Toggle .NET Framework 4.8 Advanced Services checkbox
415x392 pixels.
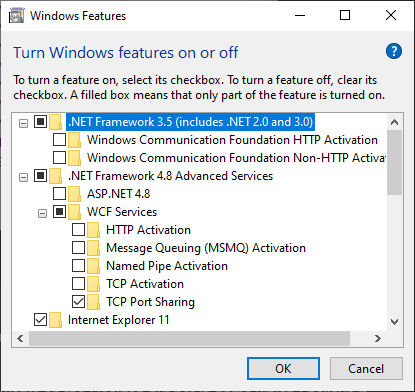(x=40, y=176)
